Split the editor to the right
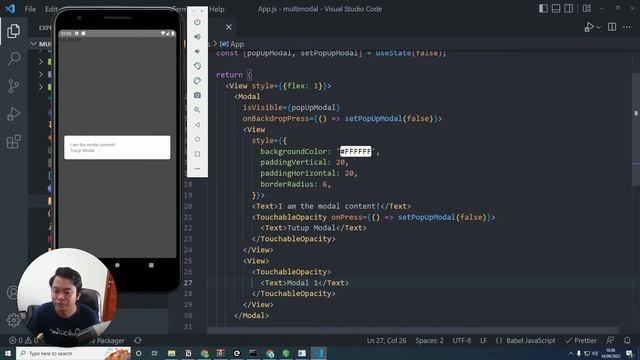Image resolution: width=640 pixels, height=360 pixels. tap(612, 27)
